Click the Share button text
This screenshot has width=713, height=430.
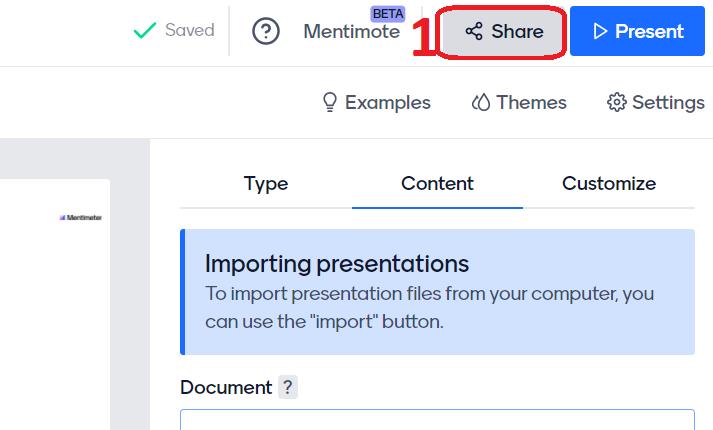(517, 31)
